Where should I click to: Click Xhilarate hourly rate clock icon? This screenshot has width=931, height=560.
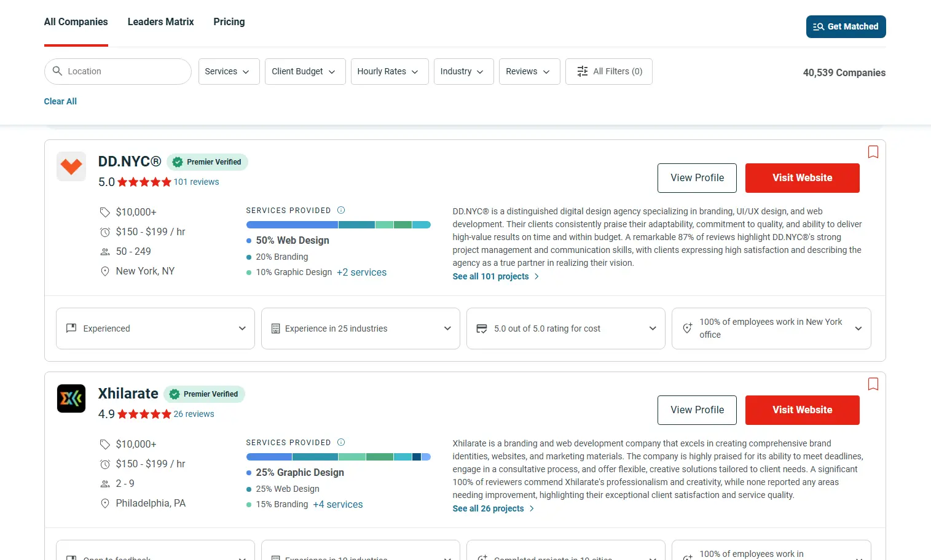point(105,464)
